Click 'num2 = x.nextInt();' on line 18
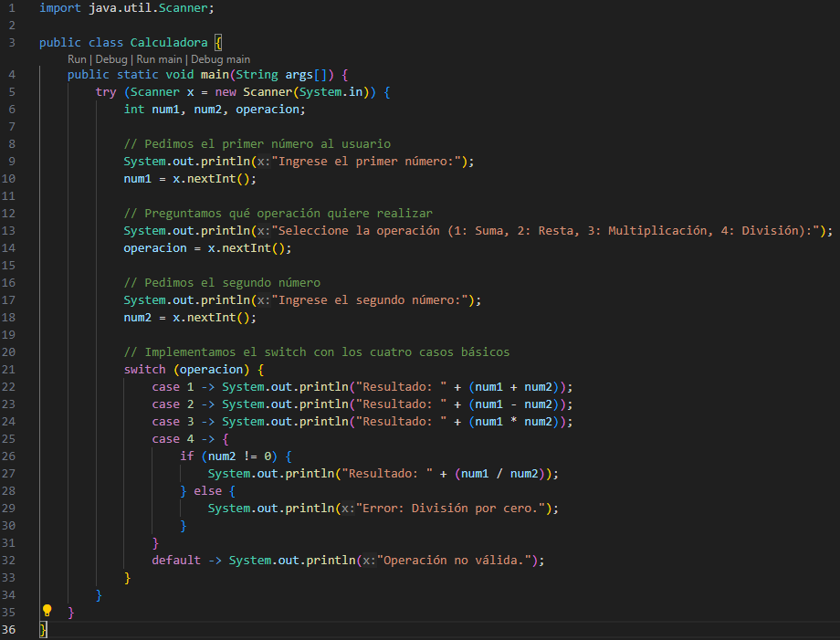Screen dimensions: 840x640 click(190, 318)
